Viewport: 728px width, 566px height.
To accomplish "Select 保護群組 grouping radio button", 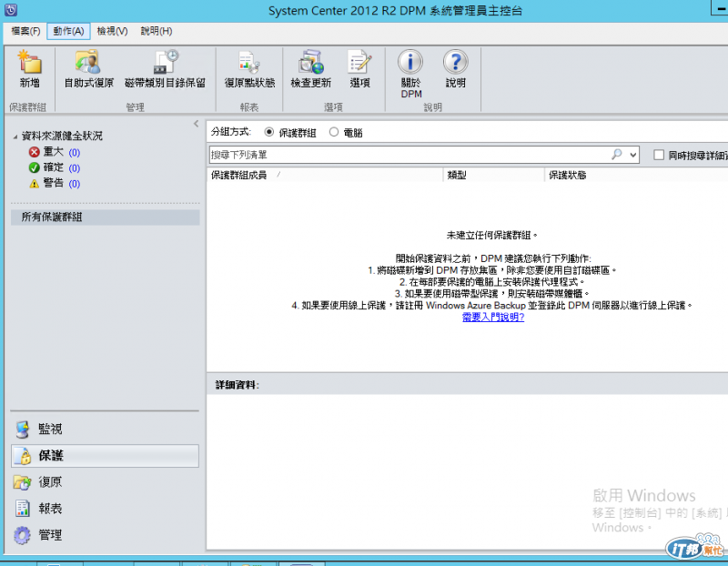I will tap(268, 132).
